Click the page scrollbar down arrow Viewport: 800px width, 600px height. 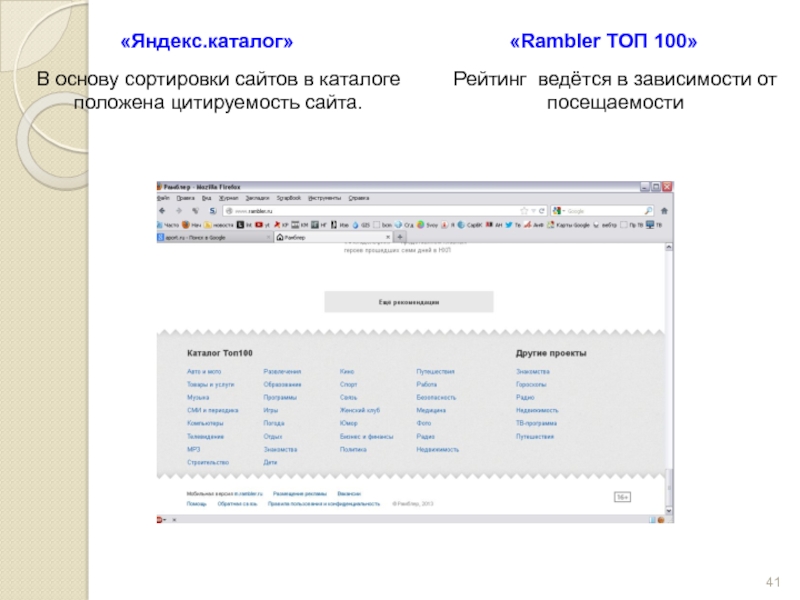[x=669, y=511]
